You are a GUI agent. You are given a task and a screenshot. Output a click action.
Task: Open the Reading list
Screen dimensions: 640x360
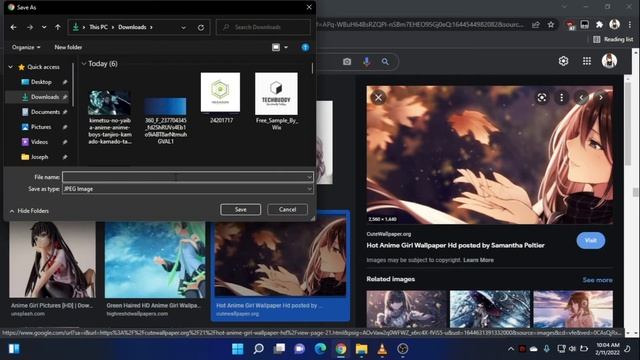(x=613, y=39)
